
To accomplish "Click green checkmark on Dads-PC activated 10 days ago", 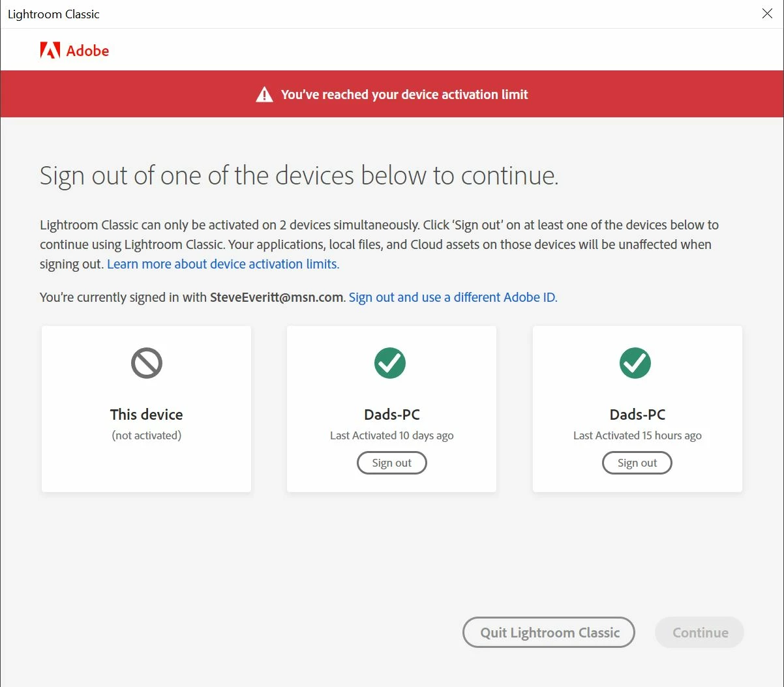I will [390, 363].
